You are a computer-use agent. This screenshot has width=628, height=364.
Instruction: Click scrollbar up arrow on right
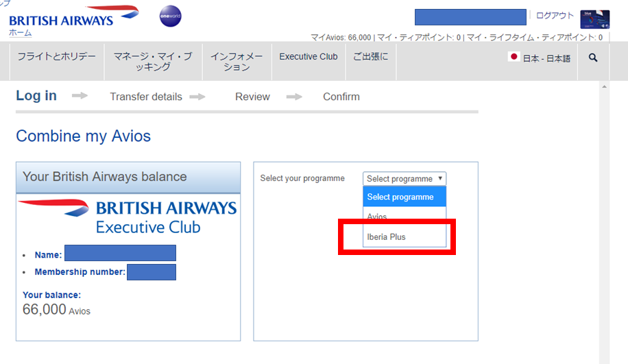tap(605, 86)
